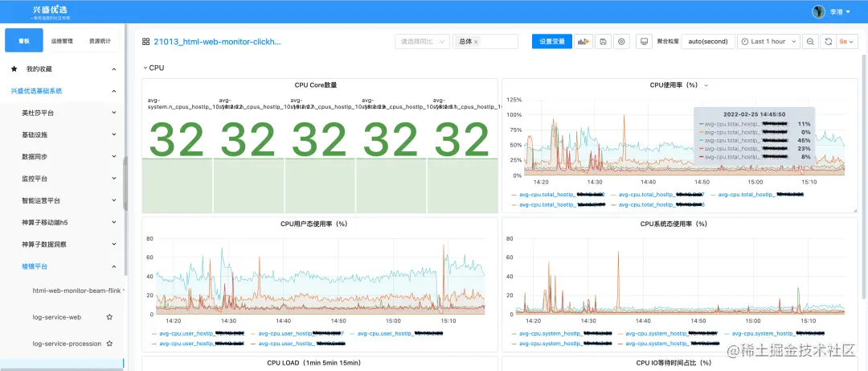Expand the 智能运营平台 item
Screen dimensions: 868x371
point(114,200)
